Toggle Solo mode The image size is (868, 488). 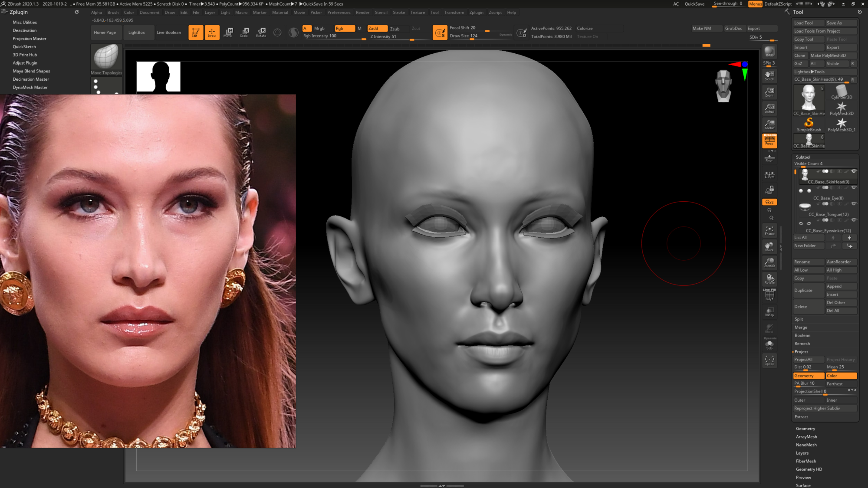[769, 344]
